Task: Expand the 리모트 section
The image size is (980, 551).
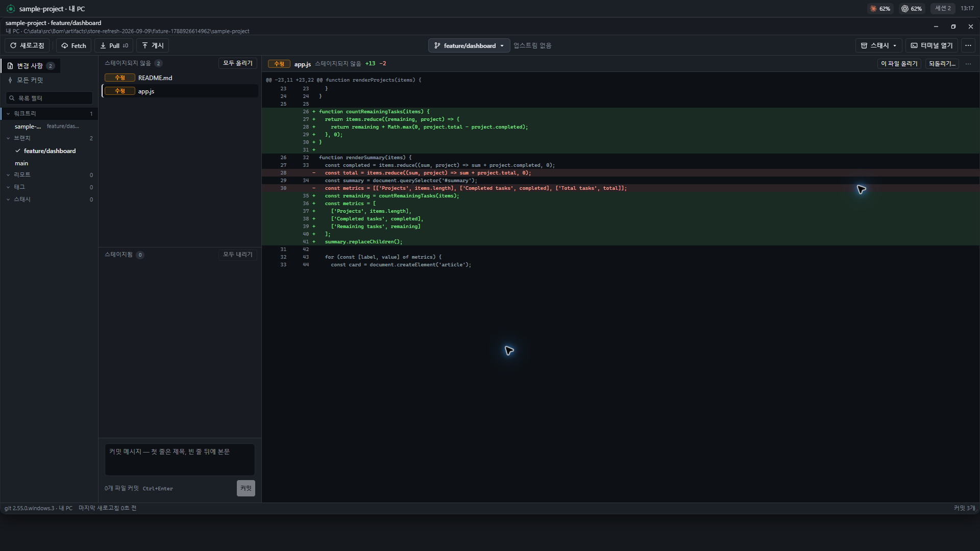Action: [49, 175]
